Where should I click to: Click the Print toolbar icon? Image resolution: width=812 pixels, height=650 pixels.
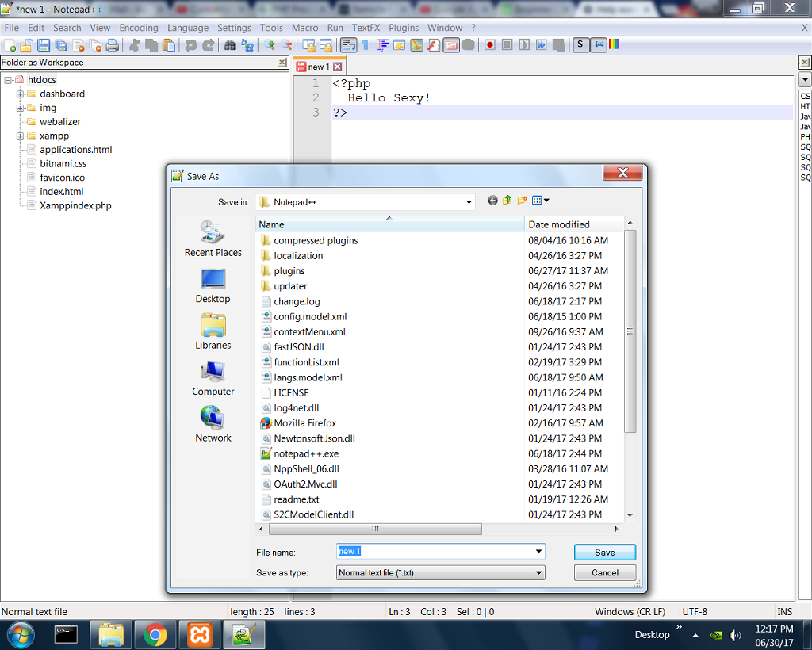(113, 45)
